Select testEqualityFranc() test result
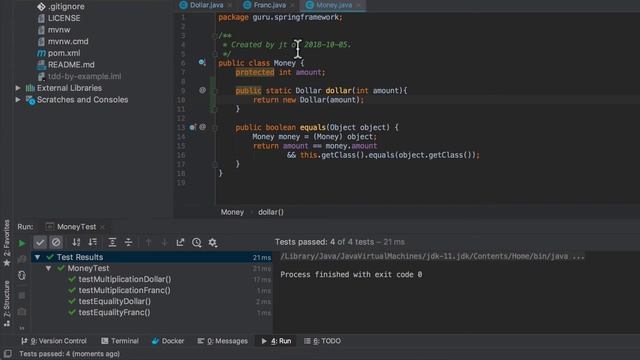Image resolution: width=640 pixels, height=360 pixels. point(114,312)
